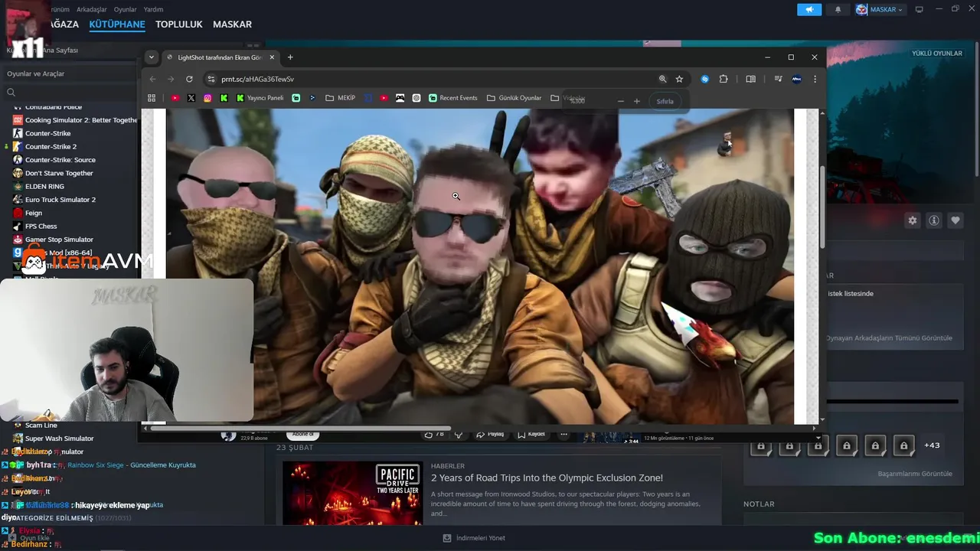Click the YouTube like thumbs-up button

click(434, 434)
